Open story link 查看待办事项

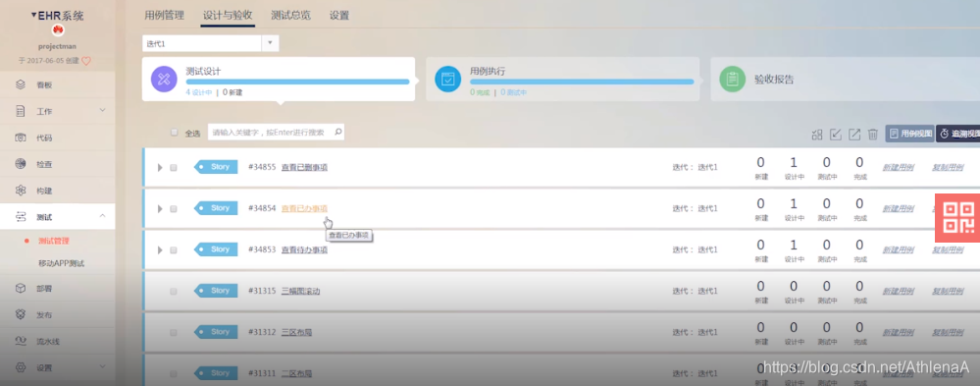coord(304,249)
